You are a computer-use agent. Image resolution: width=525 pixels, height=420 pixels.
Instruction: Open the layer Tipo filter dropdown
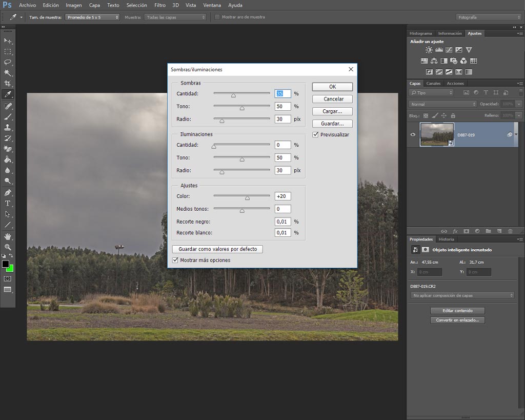[431, 93]
